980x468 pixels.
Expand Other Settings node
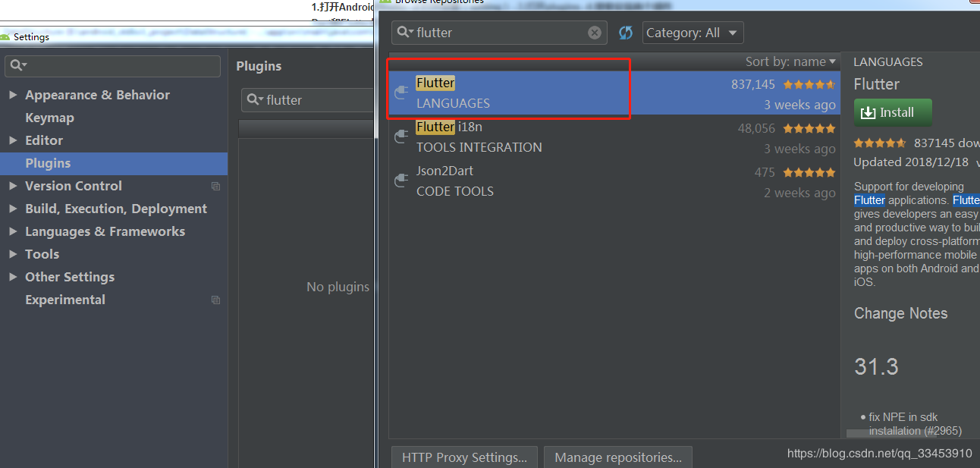click(12, 277)
